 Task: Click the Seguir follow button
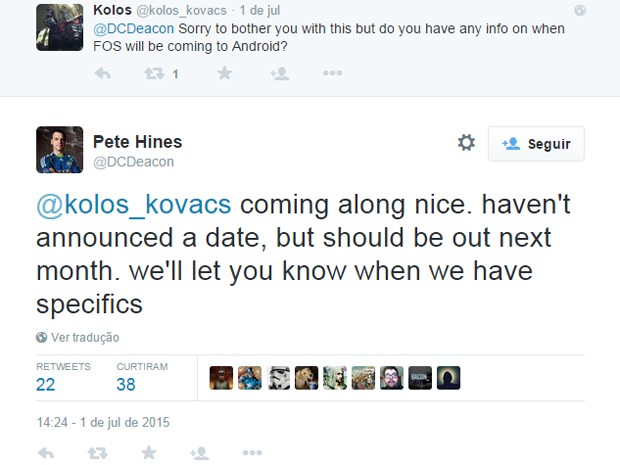click(x=536, y=144)
